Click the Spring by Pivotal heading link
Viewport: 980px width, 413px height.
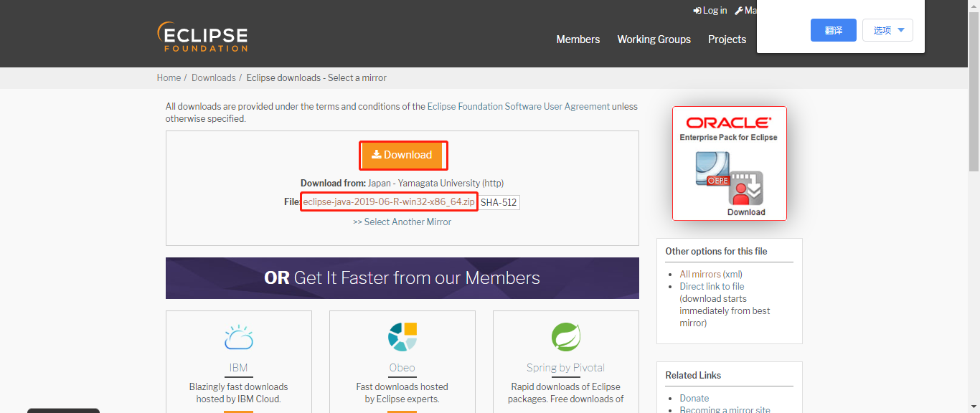coord(565,367)
